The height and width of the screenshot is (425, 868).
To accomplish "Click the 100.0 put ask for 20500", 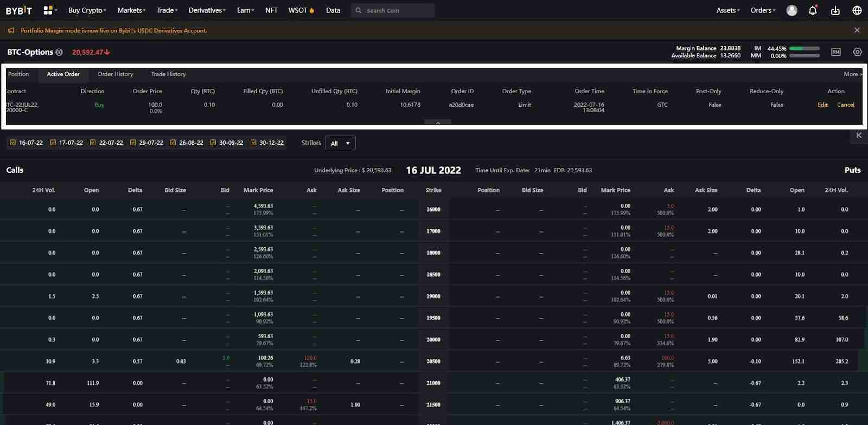I will (x=667, y=358).
